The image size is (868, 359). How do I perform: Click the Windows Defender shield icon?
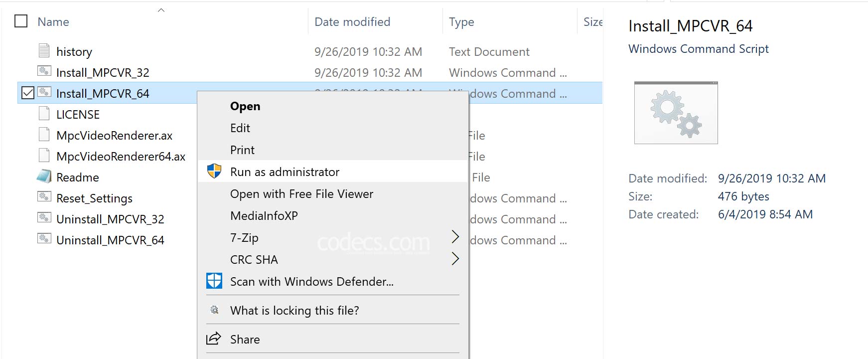214,281
